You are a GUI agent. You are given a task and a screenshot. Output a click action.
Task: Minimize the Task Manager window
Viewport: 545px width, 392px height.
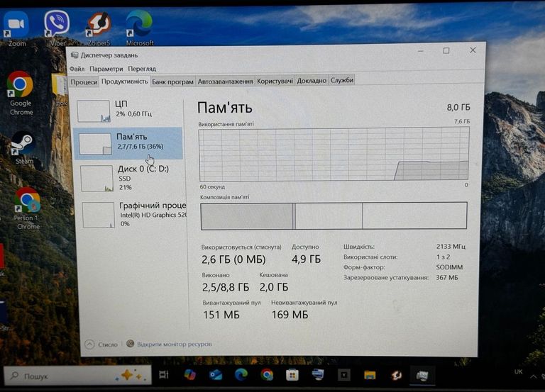(421, 51)
